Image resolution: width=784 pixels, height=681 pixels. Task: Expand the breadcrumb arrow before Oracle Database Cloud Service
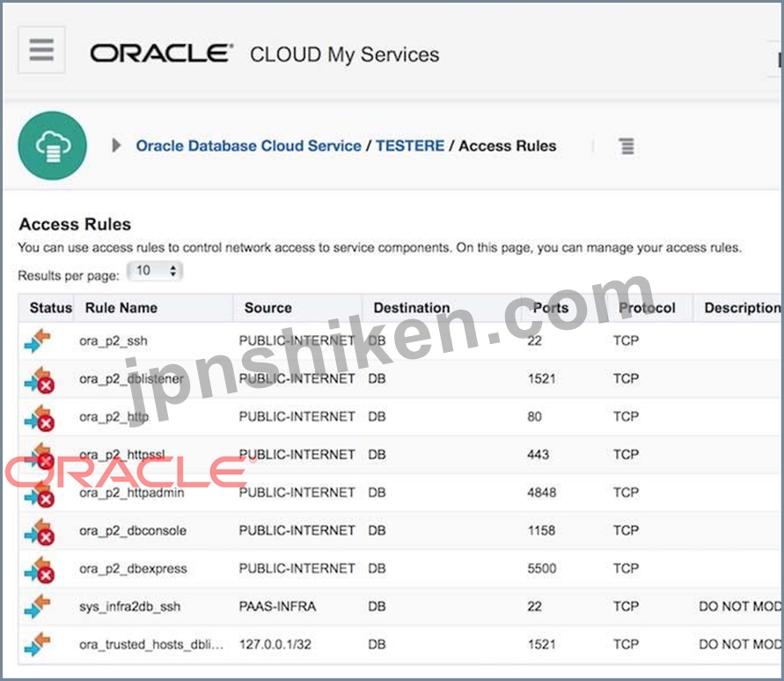click(116, 145)
